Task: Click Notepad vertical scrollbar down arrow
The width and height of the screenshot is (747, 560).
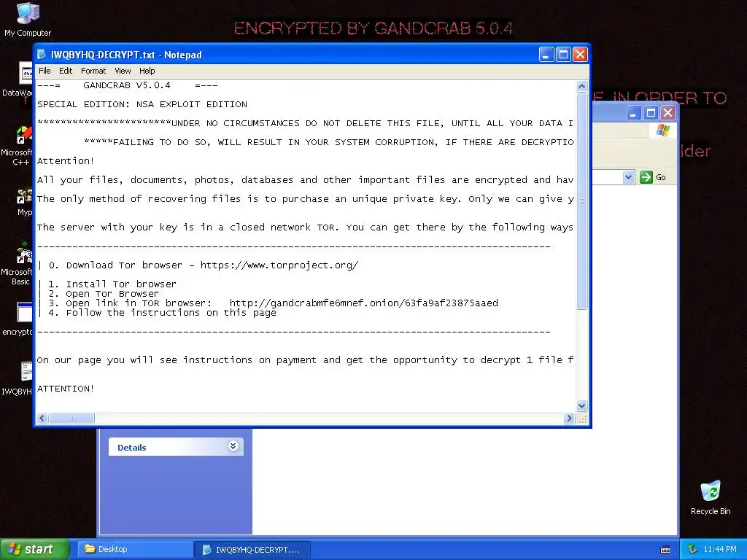Action: click(x=581, y=405)
